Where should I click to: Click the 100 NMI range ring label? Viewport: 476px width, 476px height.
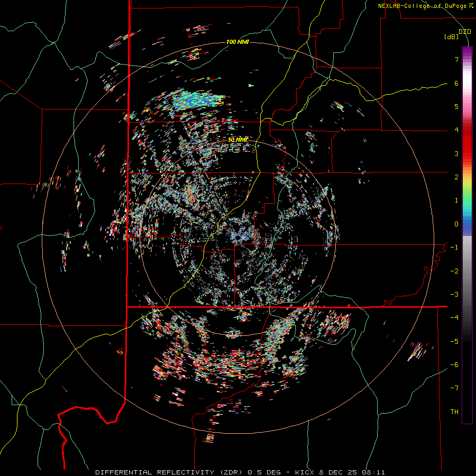click(237, 42)
